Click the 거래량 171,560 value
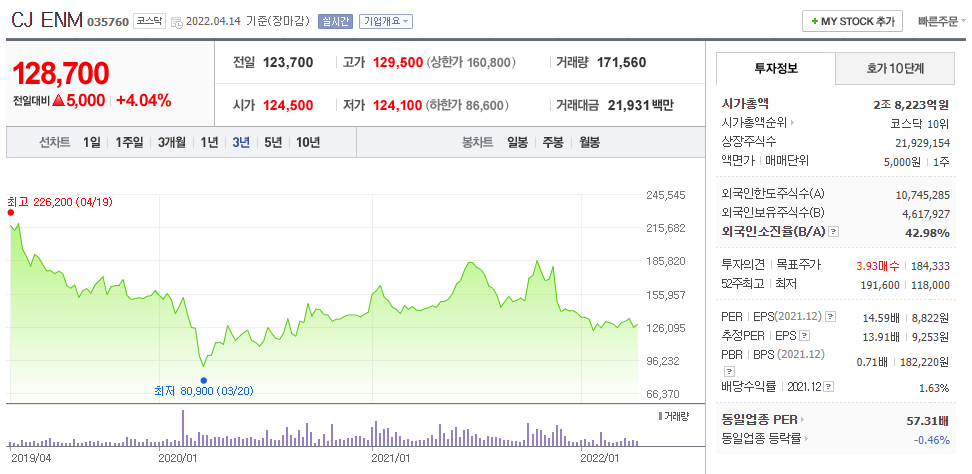972x474 pixels. point(621,62)
